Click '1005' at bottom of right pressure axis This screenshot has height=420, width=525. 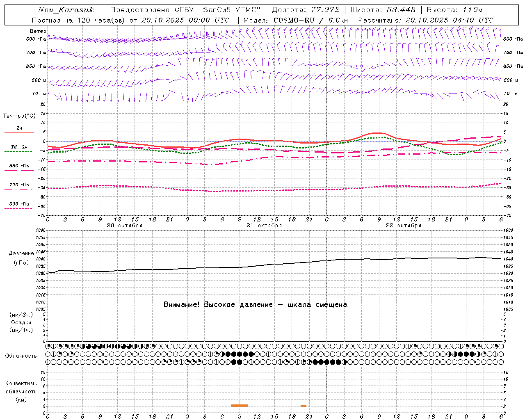[x=508, y=309]
